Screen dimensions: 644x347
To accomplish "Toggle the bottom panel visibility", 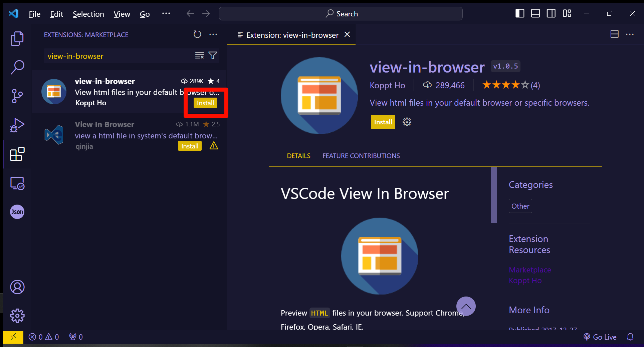I will click(535, 13).
